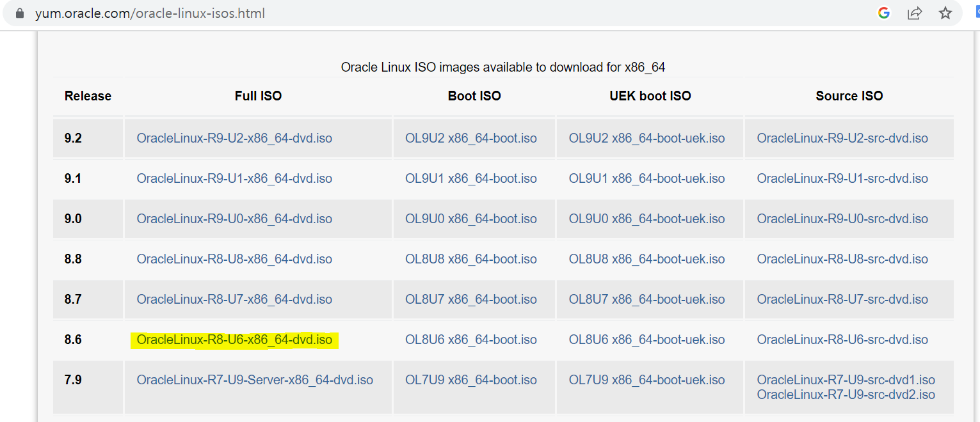Open OL8U6 x86_64-boot.iso link
This screenshot has width=980, height=422.
[471, 340]
